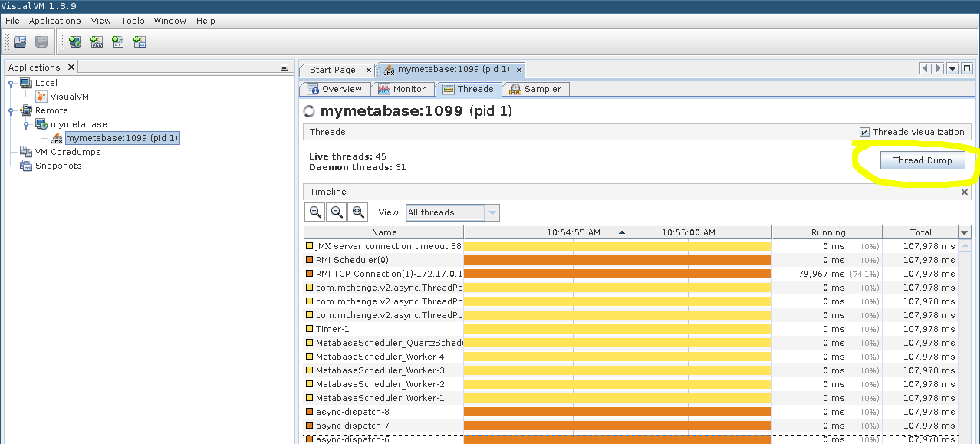
Task: Switch to the Sampler tab
Action: coord(535,89)
